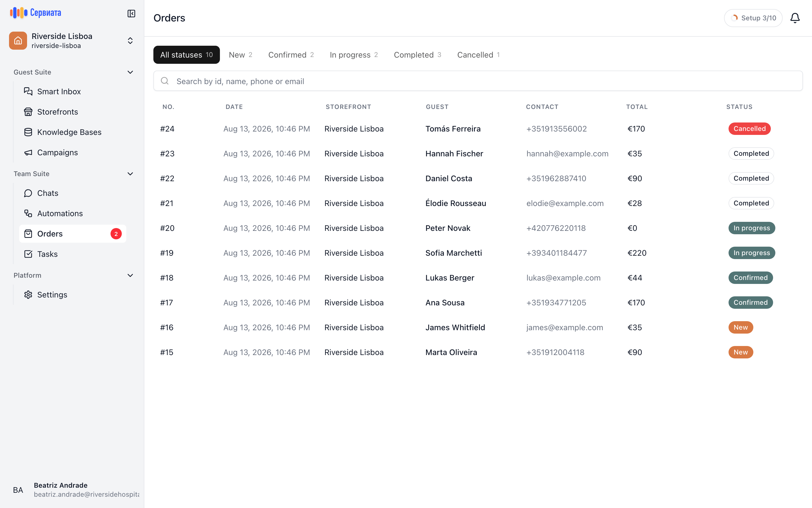Click guest name Sofia Marchetti
The image size is (812, 508).
point(454,253)
